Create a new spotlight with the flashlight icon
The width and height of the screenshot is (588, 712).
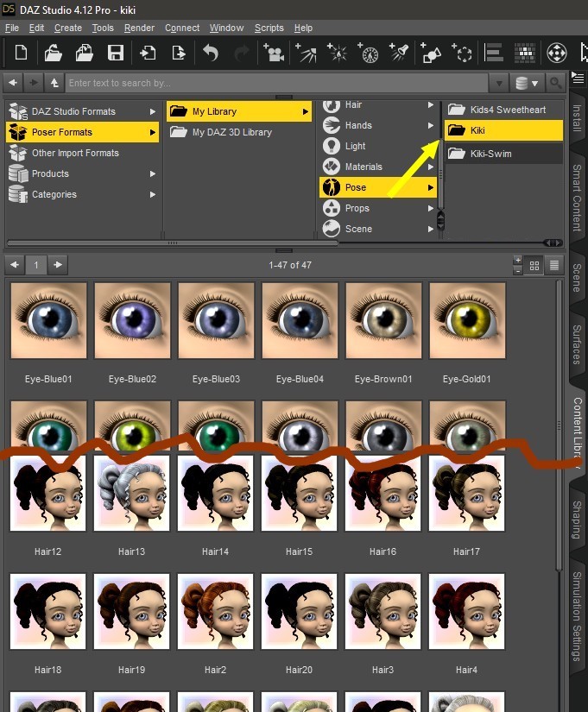(400, 53)
